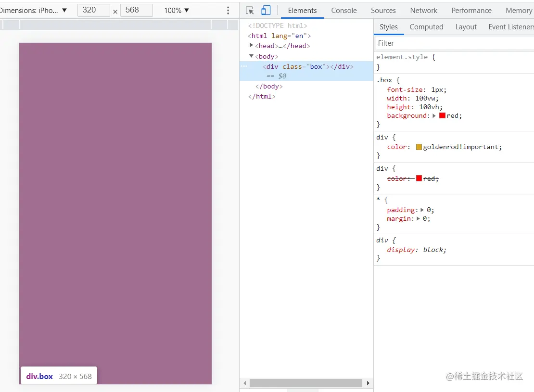Click the horizontal scrollbar thumb in Elements panel
Screen dimensions: 534x392
[306, 383]
